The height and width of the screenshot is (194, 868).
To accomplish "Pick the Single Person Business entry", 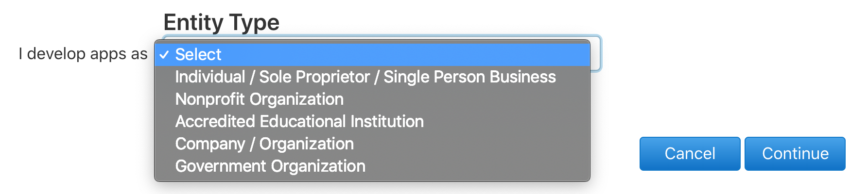I will 469,77.
